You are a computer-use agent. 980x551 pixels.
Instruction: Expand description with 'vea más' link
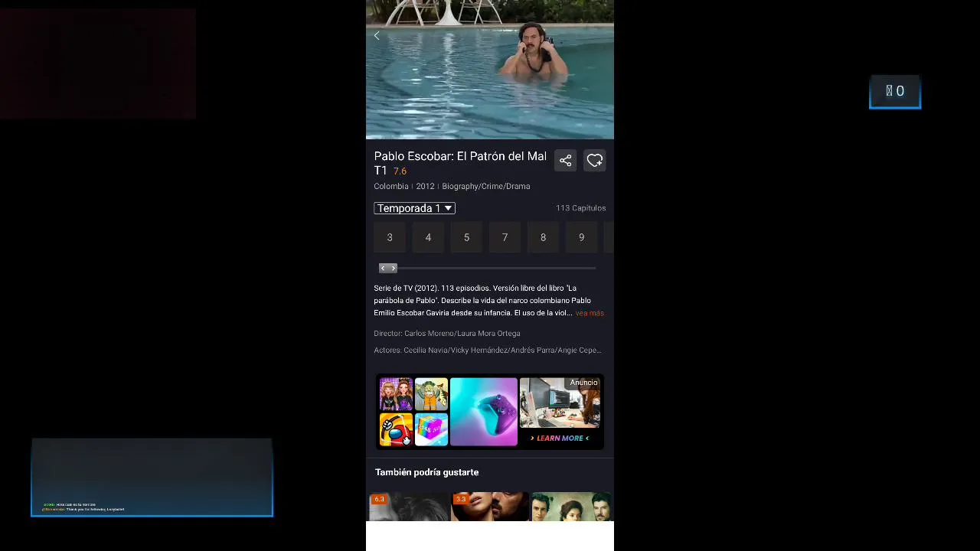point(590,313)
